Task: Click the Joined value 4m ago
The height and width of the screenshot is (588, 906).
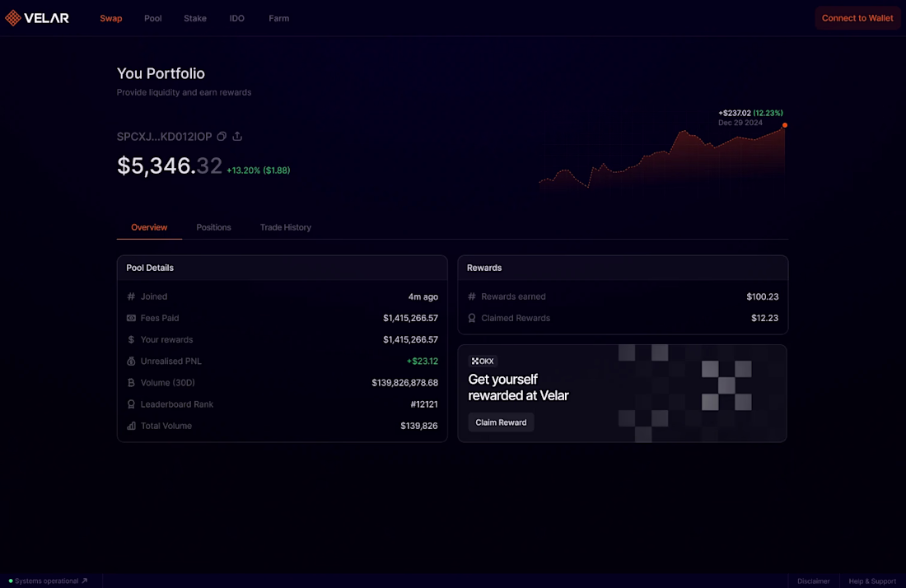Action: 423,296
